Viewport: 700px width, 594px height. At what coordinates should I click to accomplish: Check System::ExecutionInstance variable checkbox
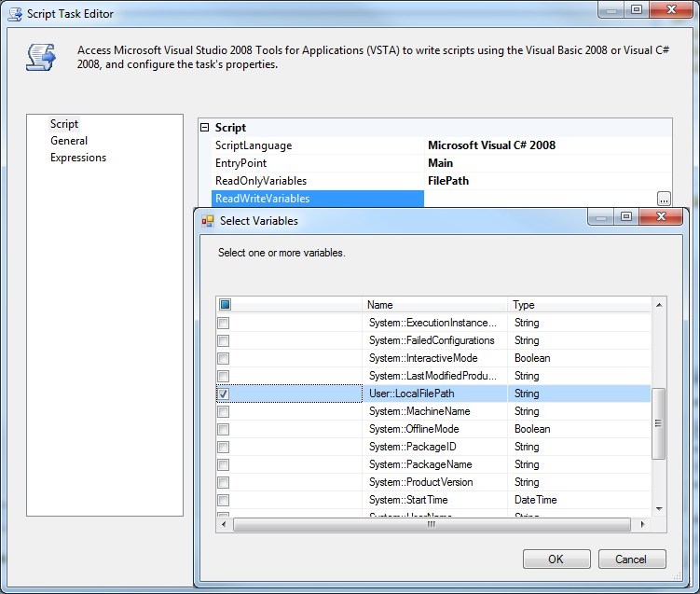(x=223, y=323)
